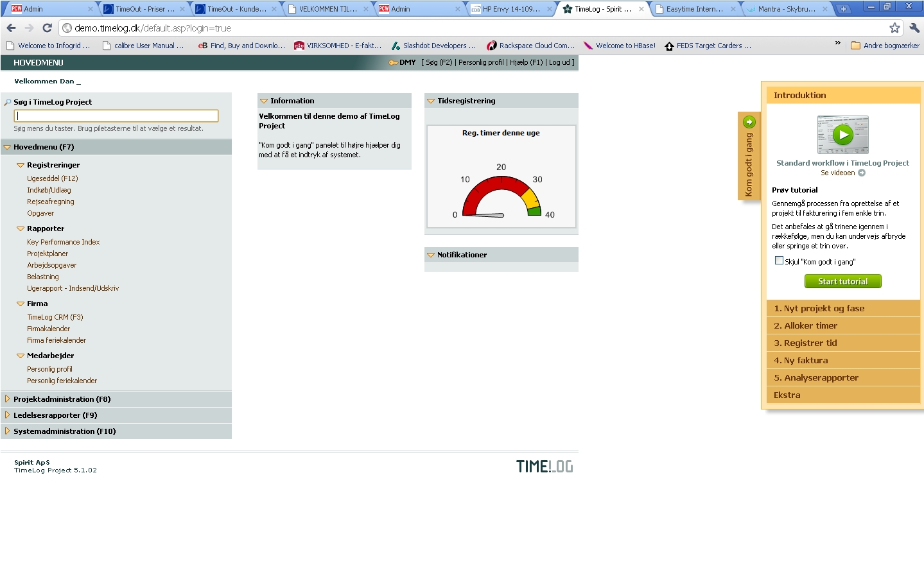The image size is (924, 577).
Task: Click arrow icon next to Se videoen
Action: [862, 173]
